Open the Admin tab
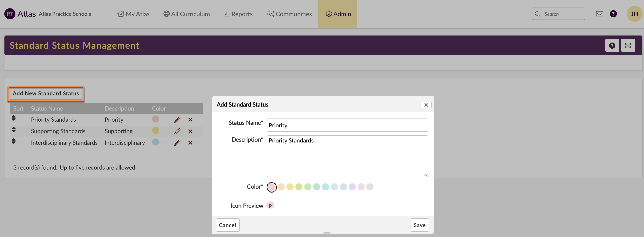This screenshot has width=644, height=237. coord(338,14)
